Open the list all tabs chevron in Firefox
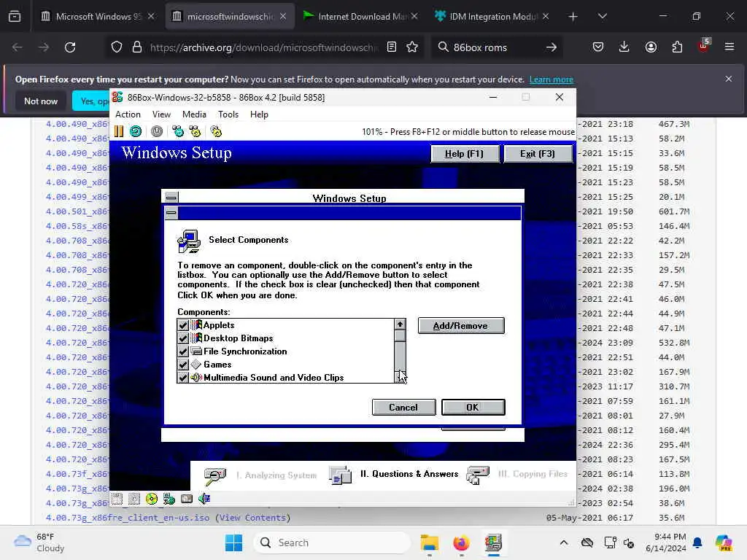The width and height of the screenshot is (747, 560). (602, 17)
